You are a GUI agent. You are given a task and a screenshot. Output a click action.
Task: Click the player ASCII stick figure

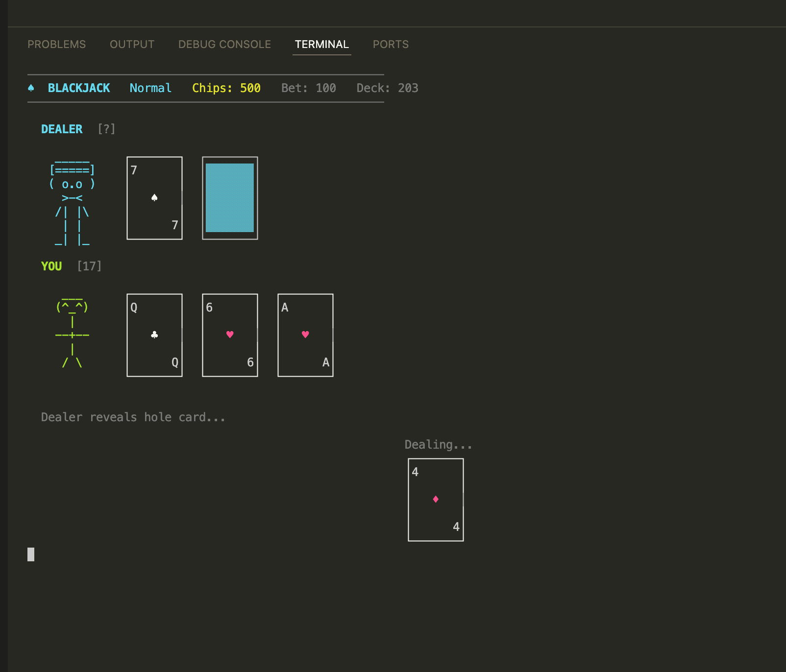pyautogui.click(x=72, y=332)
